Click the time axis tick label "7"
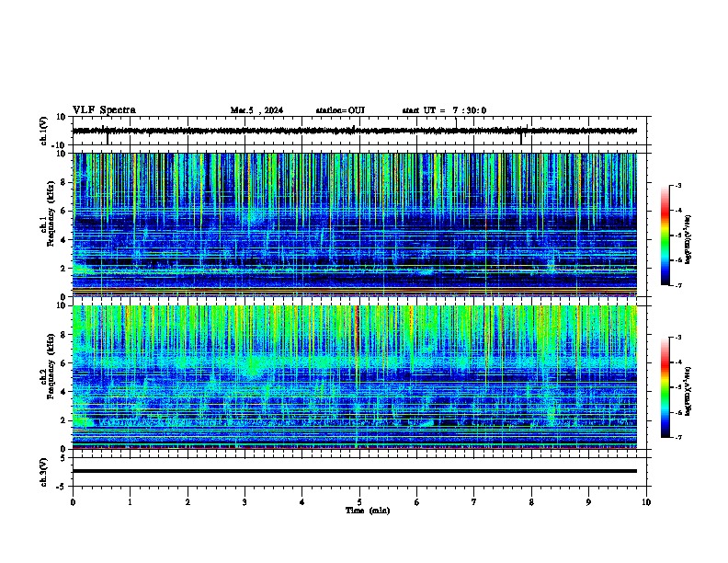Viewport: 728px width, 563px height. pos(474,502)
